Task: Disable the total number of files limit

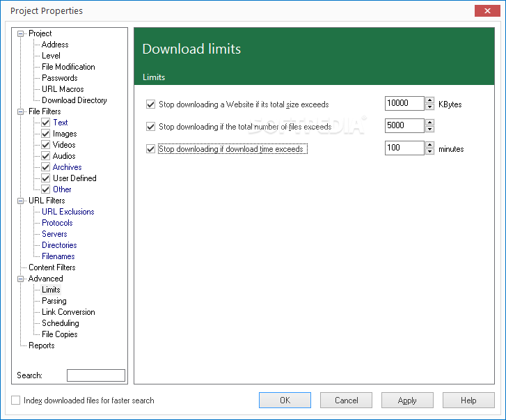Action: (x=151, y=127)
